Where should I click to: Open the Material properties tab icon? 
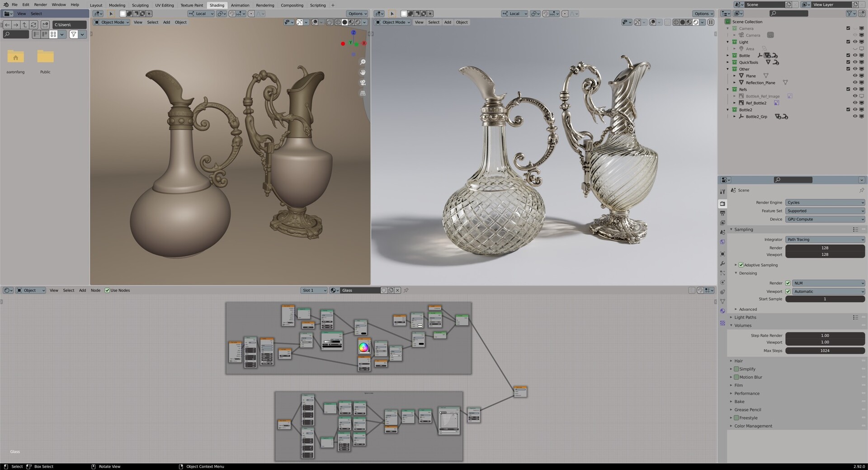coord(722,311)
